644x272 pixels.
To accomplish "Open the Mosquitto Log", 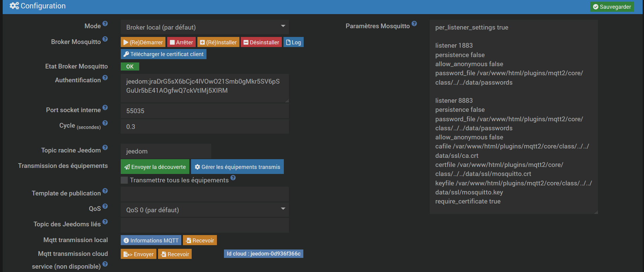I will tap(293, 42).
